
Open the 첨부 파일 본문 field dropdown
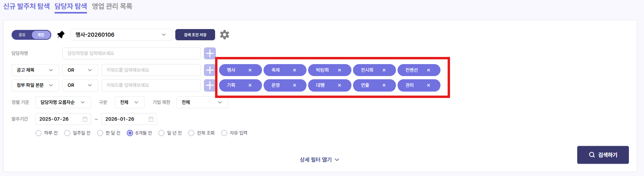pos(35,85)
